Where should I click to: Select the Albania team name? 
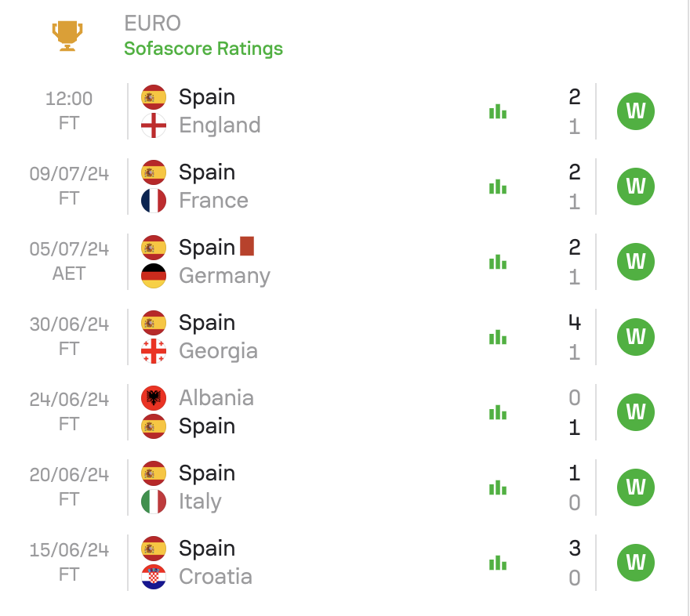coord(216,398)
